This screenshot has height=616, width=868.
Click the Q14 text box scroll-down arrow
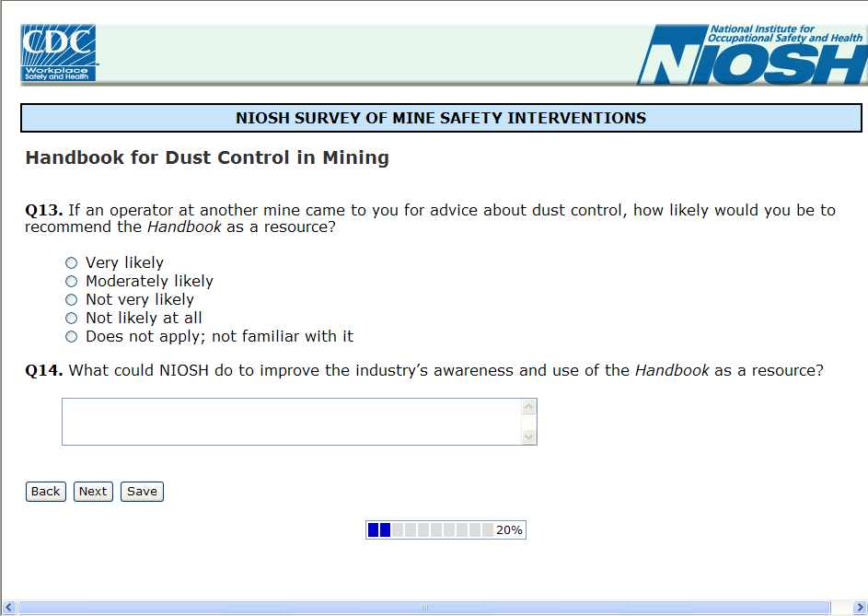coord(528,436)
